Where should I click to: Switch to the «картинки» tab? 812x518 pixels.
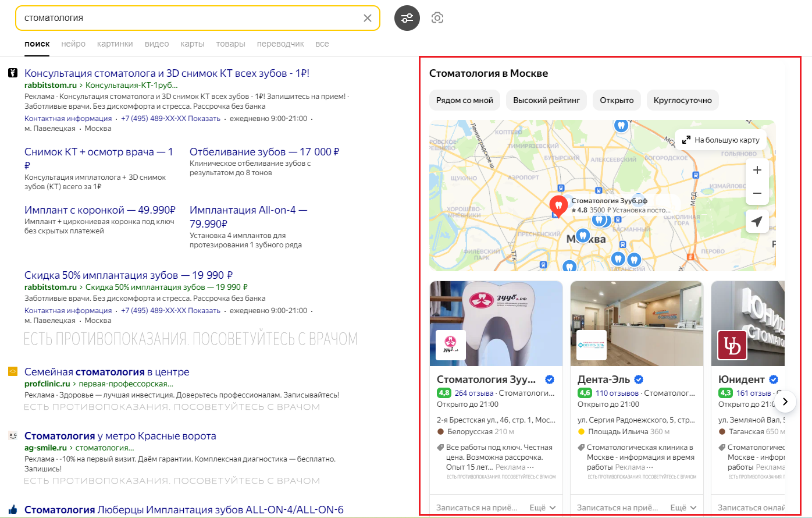click(115, 44)
